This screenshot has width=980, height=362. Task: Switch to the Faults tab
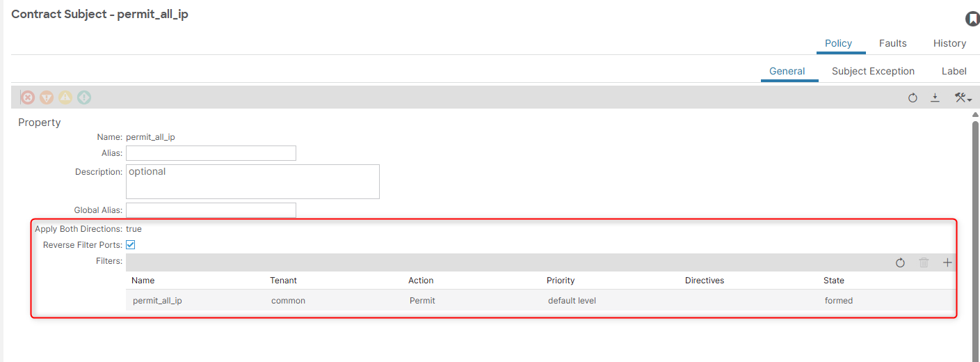click(x=892, y=43)
